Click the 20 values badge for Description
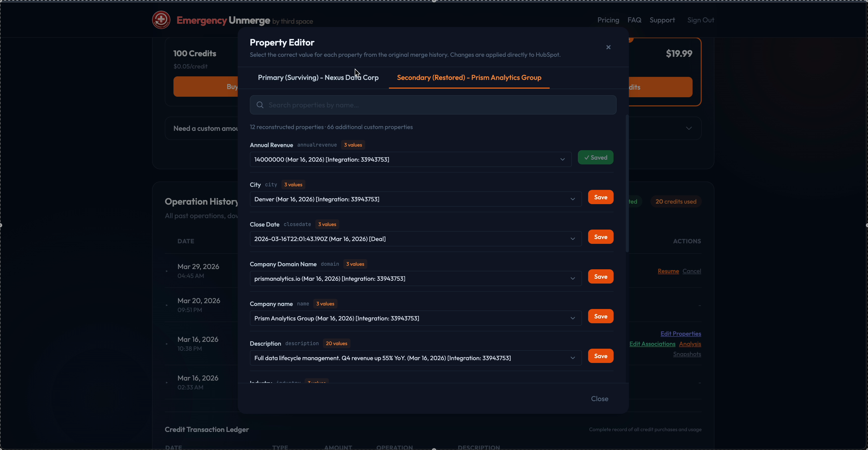The height and width of the screenshot is (450, 868). [x=336, y=344]
